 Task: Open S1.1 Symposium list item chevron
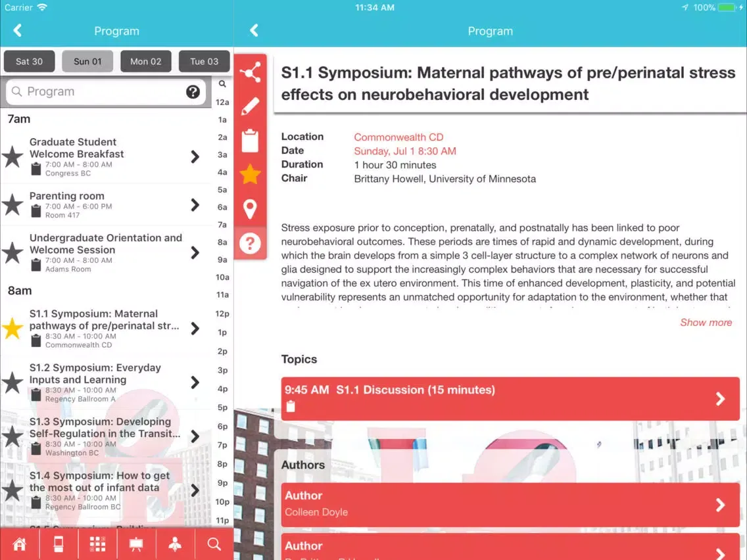(x=195, y=328)
